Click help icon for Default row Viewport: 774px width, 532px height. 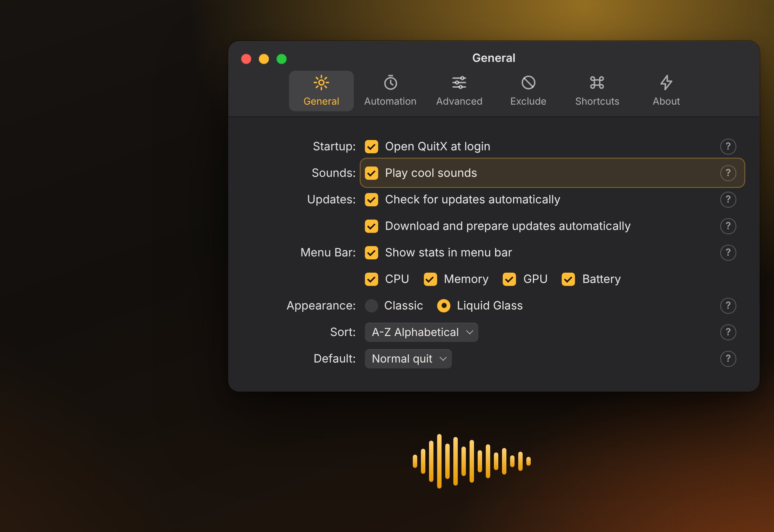pos(728,358)
